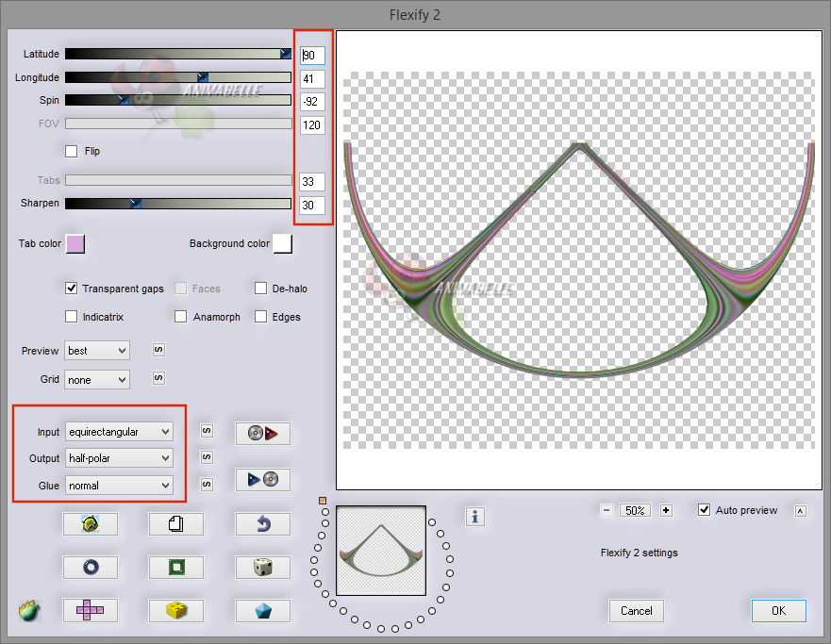Click the play-arrow-then-disc button beside Glue
831x644 pixels.
pyautogui.click(x=263, y=479)
